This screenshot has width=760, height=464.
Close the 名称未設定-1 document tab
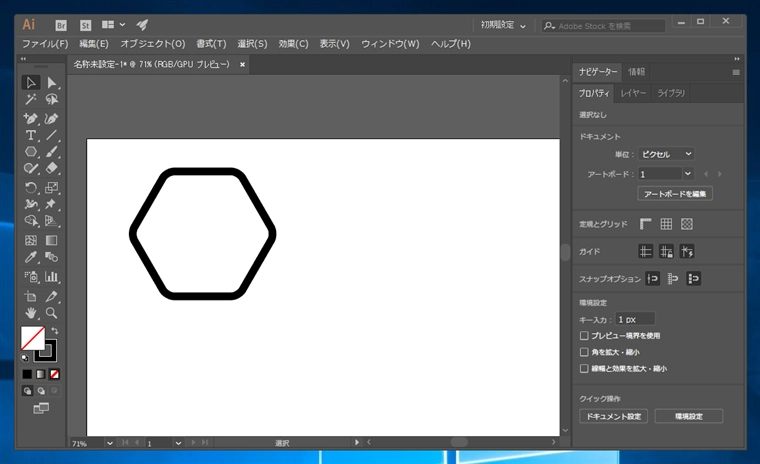[x=242, y=64]
